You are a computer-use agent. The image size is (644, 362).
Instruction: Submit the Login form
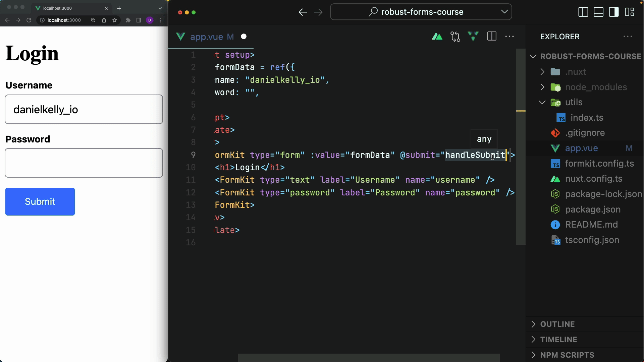tap(40, 201)
